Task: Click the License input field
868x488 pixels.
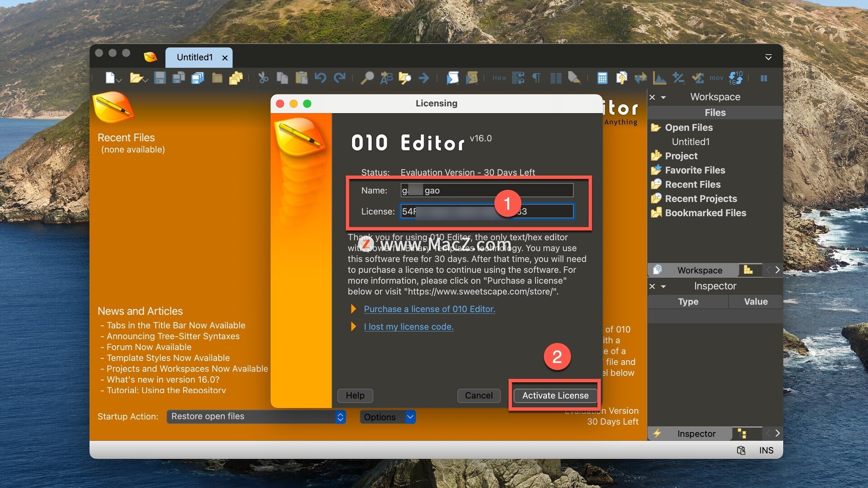Action: [x=487, y=211]
